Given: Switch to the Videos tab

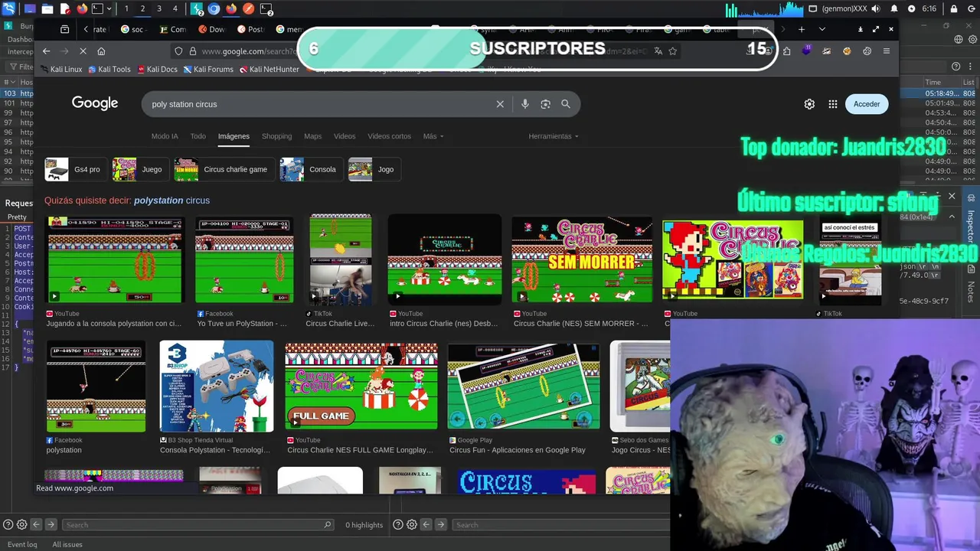Looking at the screenshot, I should [x=345, y=136].
